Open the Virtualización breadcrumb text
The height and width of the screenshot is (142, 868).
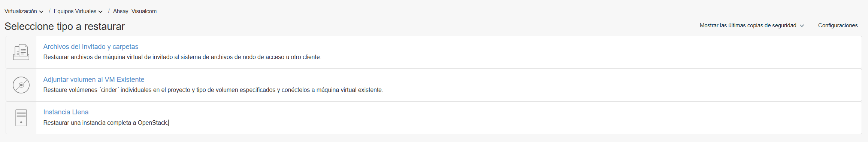tap(21, 11)
